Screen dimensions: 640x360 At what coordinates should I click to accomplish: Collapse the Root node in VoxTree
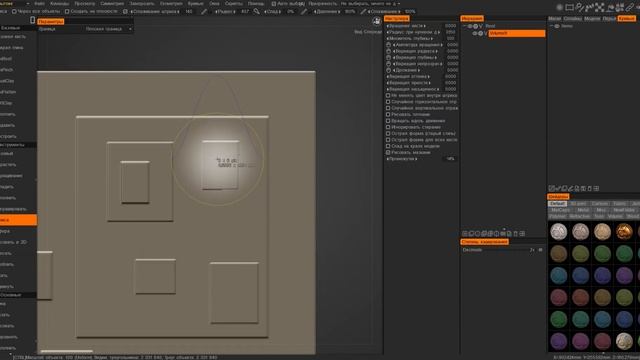coord(464,26)
